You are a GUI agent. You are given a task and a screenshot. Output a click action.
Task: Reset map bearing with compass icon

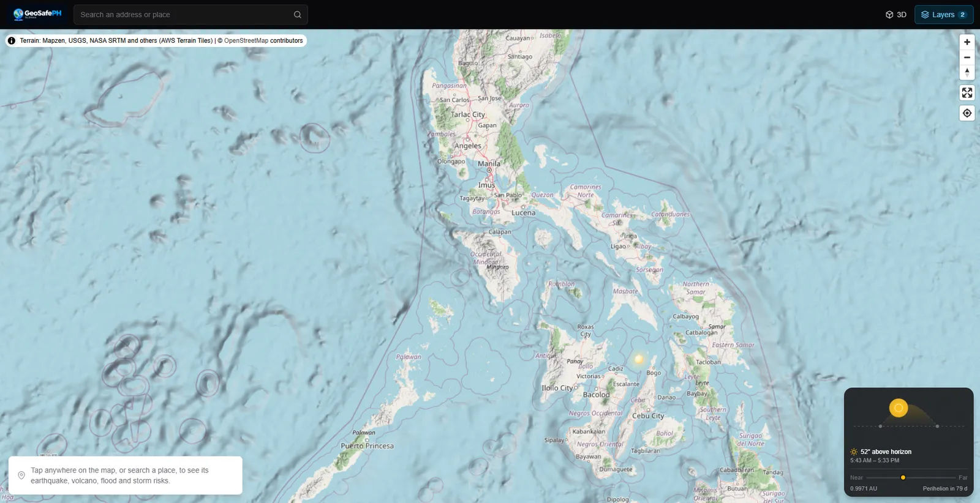pyautogui.click(x=967, y=72)
